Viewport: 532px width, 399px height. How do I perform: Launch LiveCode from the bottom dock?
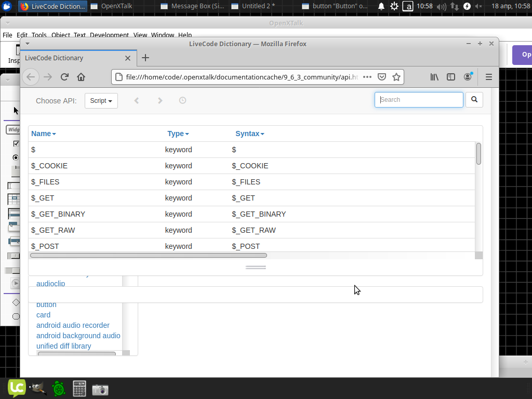(x=17, y=388)
